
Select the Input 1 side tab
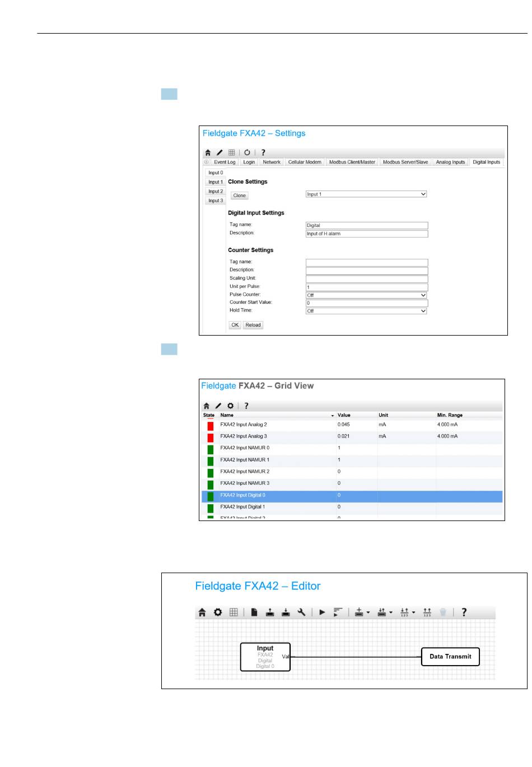[x=216, y=182]
